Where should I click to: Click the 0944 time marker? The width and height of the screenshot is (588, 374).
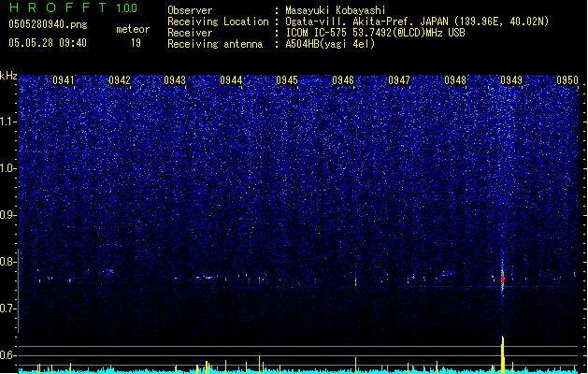coord(231,80)
